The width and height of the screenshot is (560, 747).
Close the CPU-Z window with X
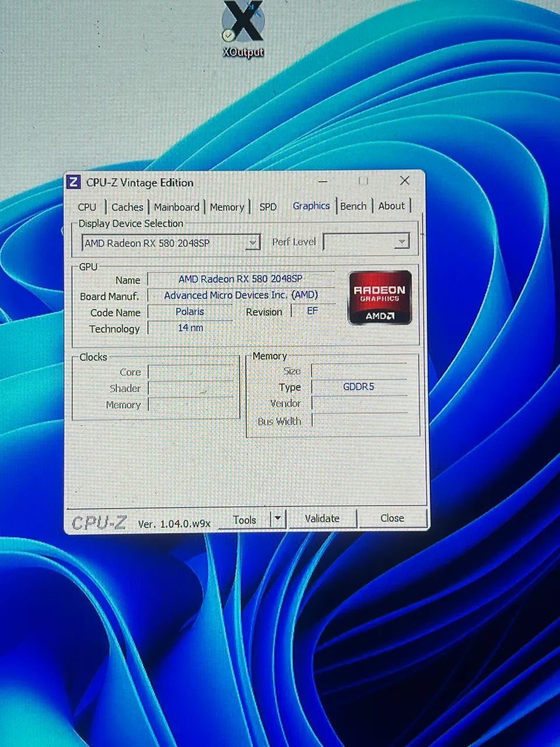[404, 181]
